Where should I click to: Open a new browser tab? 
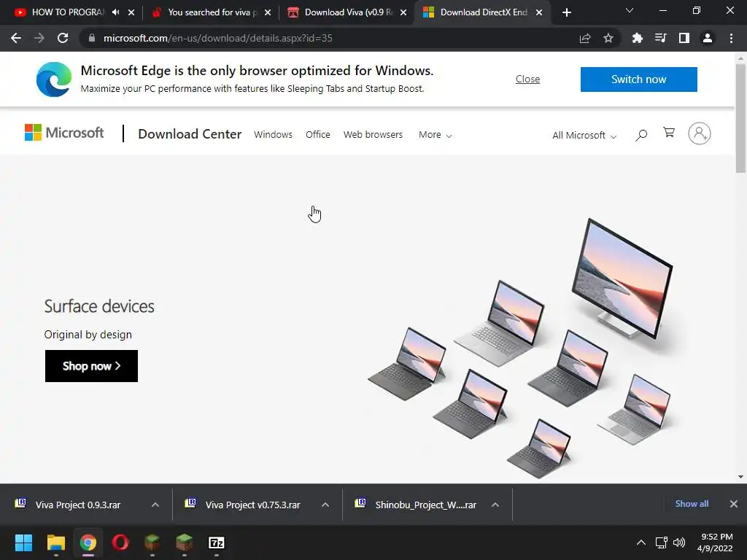[566, 12]
